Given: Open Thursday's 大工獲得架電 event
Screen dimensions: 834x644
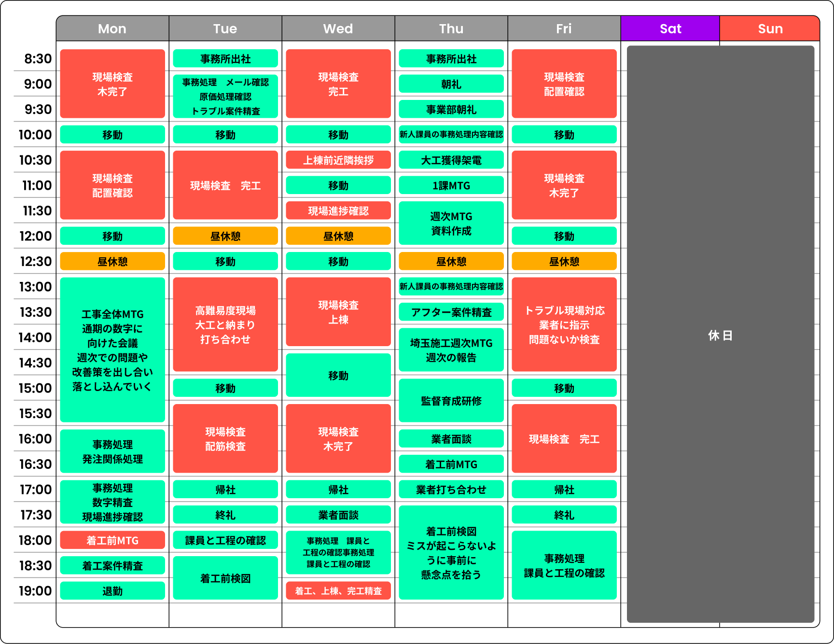Looking at the screenshot, I should [451, 160].
